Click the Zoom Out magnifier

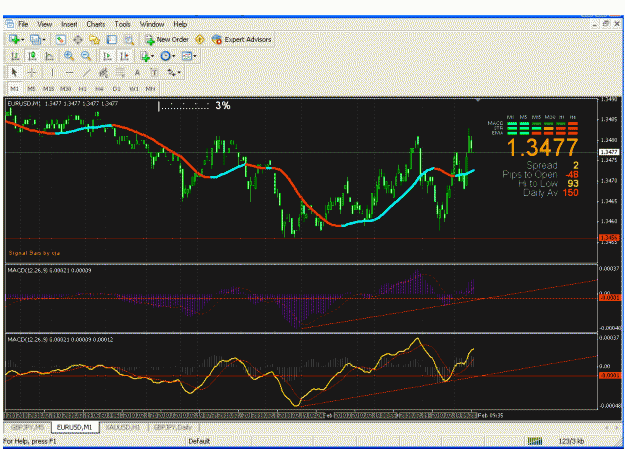pos(86,56)
